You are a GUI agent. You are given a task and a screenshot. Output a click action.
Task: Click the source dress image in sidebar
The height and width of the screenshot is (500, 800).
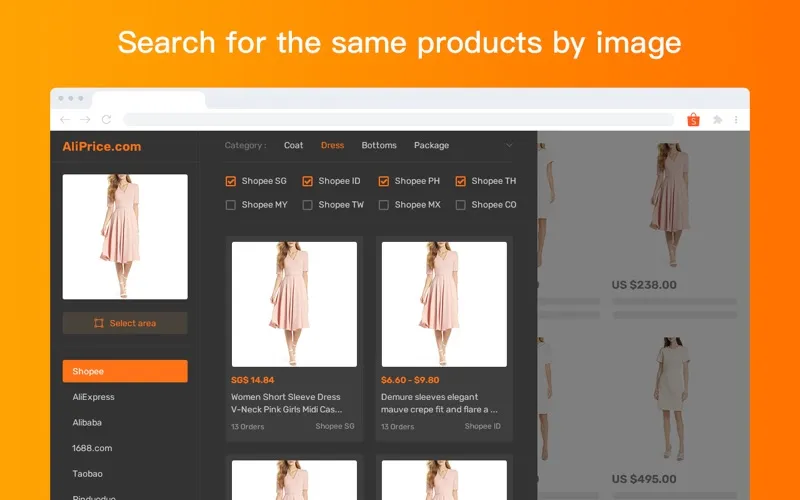point(125,237)
